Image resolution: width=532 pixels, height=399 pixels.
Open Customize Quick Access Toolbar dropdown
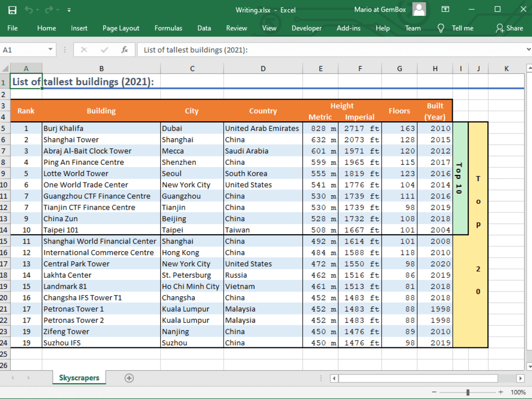(69, 10)
